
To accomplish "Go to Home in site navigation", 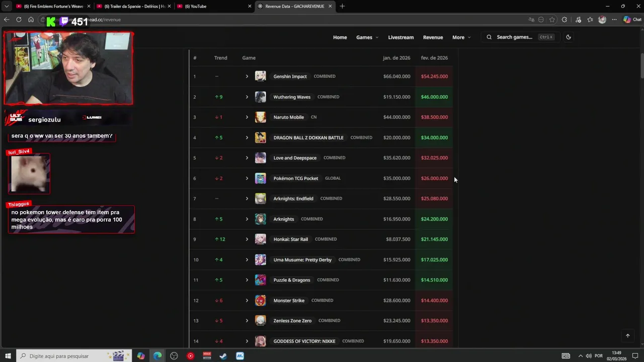I will tap(340, 37).
